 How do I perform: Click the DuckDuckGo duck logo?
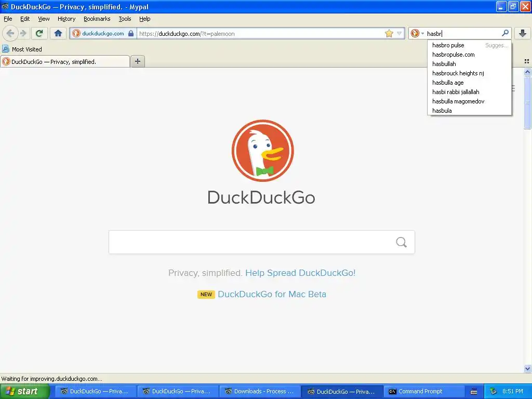pos(262,150)
